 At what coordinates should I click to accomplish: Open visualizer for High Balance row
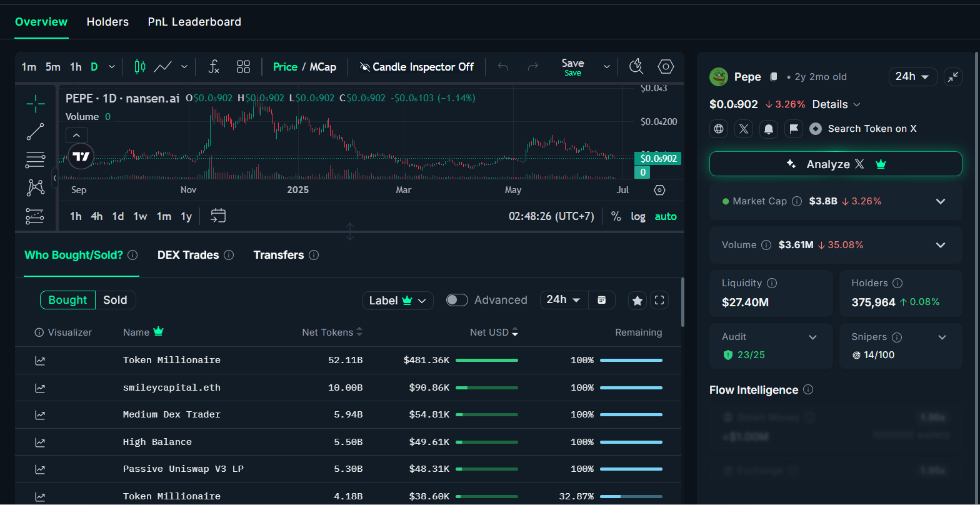(40, 442)
